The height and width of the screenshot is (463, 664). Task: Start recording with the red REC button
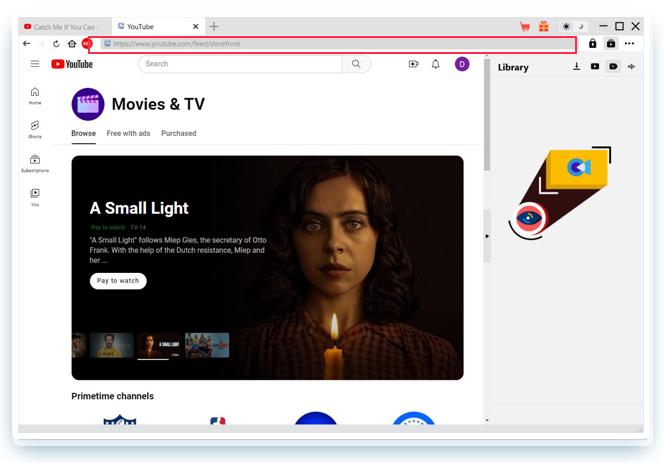tap(86, 43)
